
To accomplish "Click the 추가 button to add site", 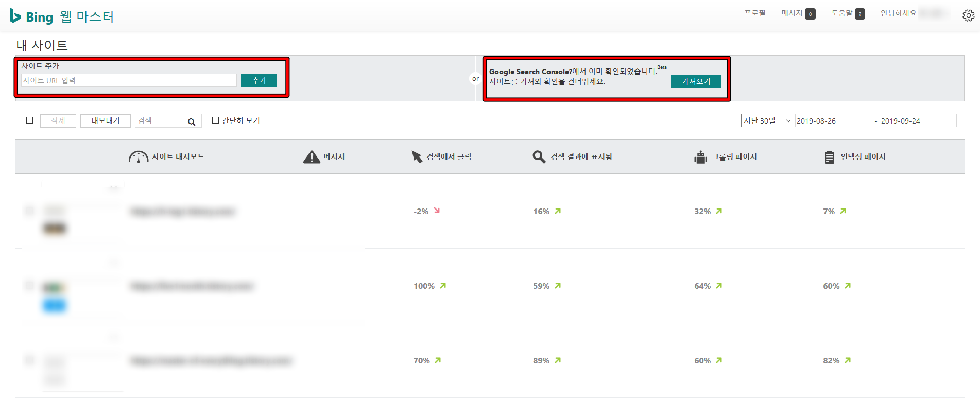I will click(x=259, y=80).
